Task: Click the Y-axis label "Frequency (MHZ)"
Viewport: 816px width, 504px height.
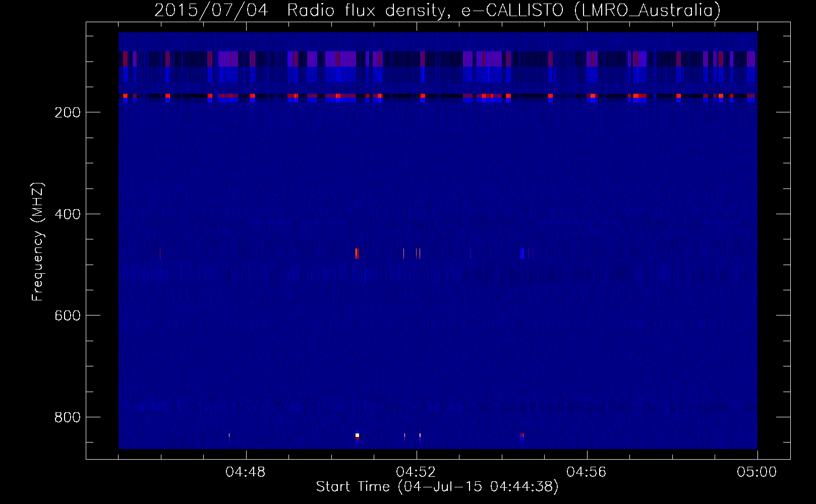Action: [37, 242]
